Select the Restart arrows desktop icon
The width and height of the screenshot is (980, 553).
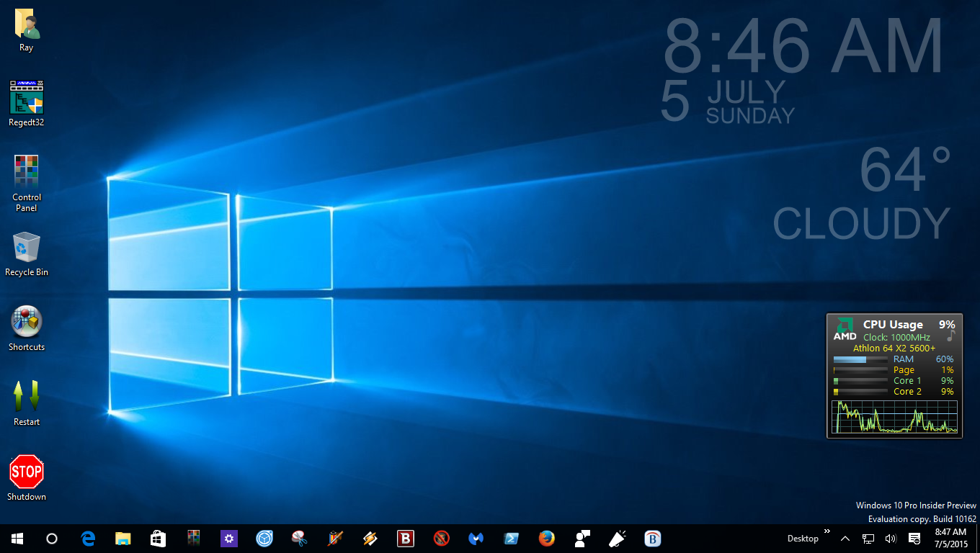point(27,403)
